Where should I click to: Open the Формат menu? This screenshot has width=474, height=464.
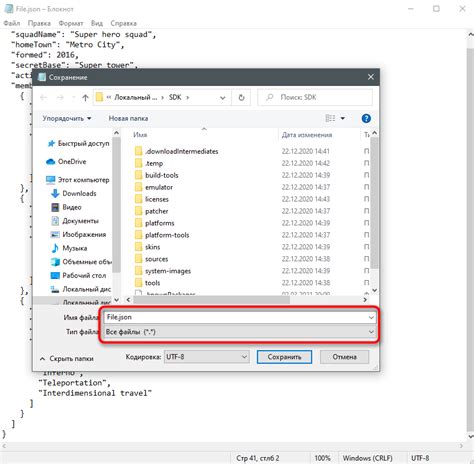[x=71, y=23]
